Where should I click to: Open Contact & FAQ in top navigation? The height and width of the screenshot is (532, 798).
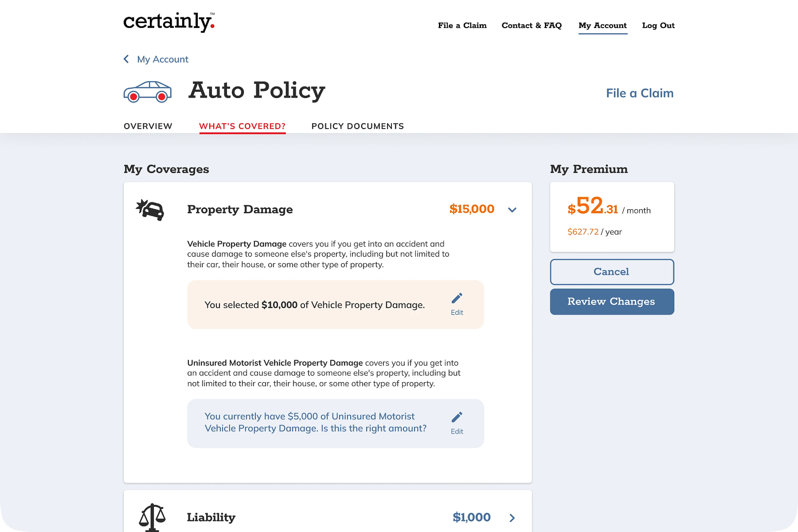[531, 25]
